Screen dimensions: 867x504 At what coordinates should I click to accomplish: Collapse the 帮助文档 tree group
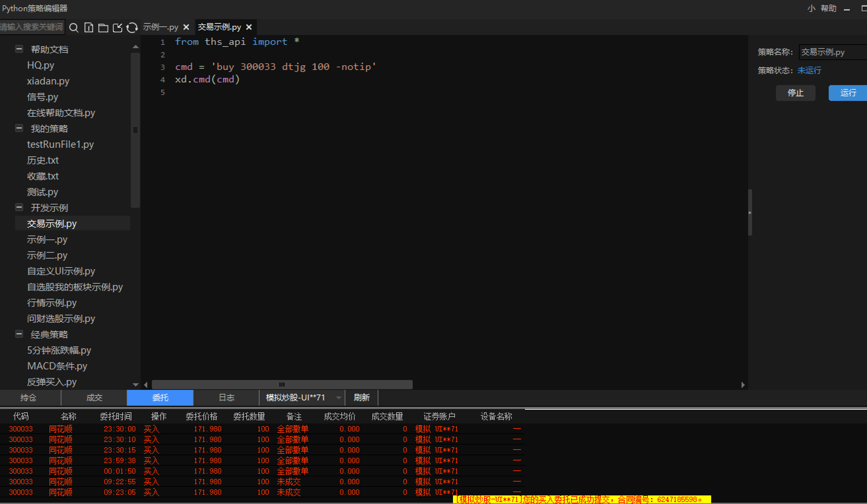pyautogui.click(x=19, y=49)
